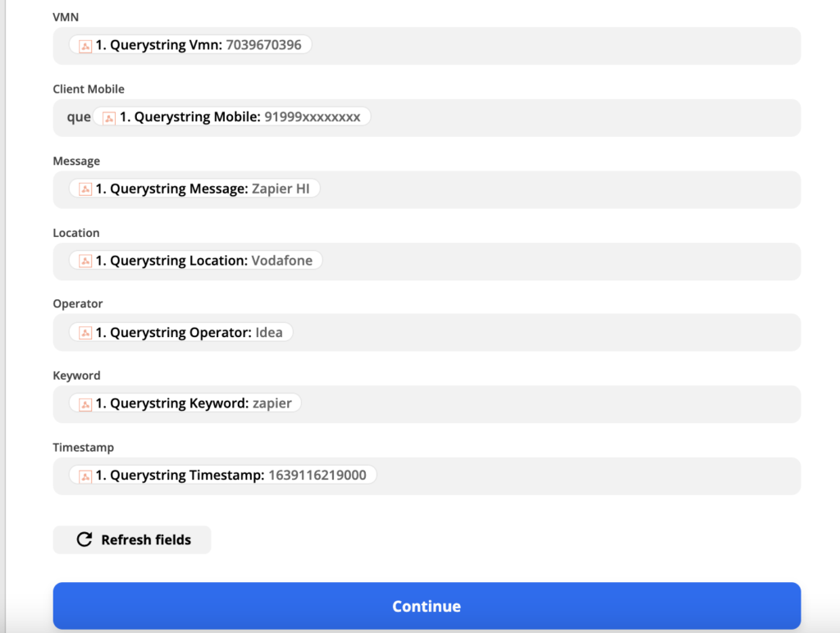Click the Client Mobile field label
Image resolution: width=840 pixels, height=633 pixels.
[89, 89]
